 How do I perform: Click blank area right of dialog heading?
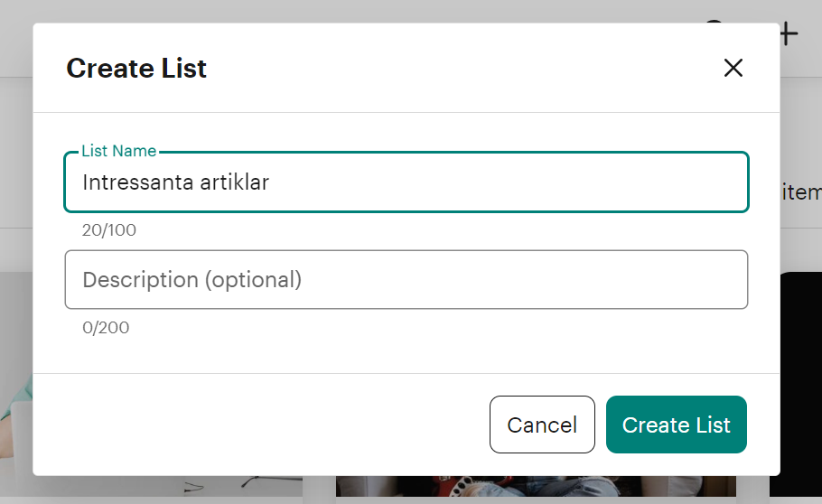click(462, 68)
